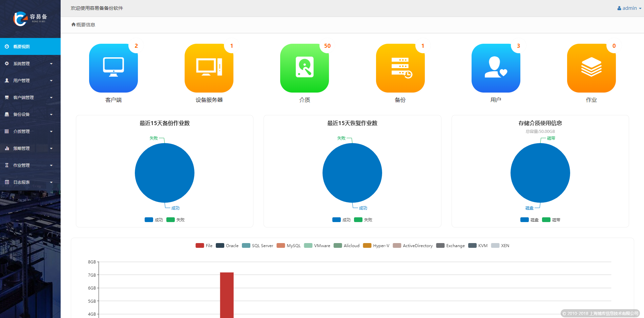Click the 设备服务器 tile label
The height and width of the screenshot is (318, 644).
[209, 100]
